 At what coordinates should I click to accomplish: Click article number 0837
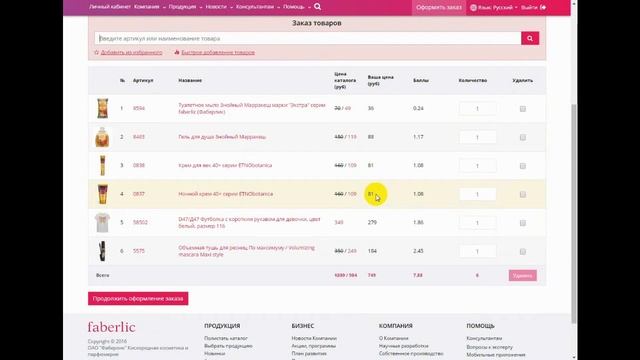pyautogui.click(x=139, y=194)
